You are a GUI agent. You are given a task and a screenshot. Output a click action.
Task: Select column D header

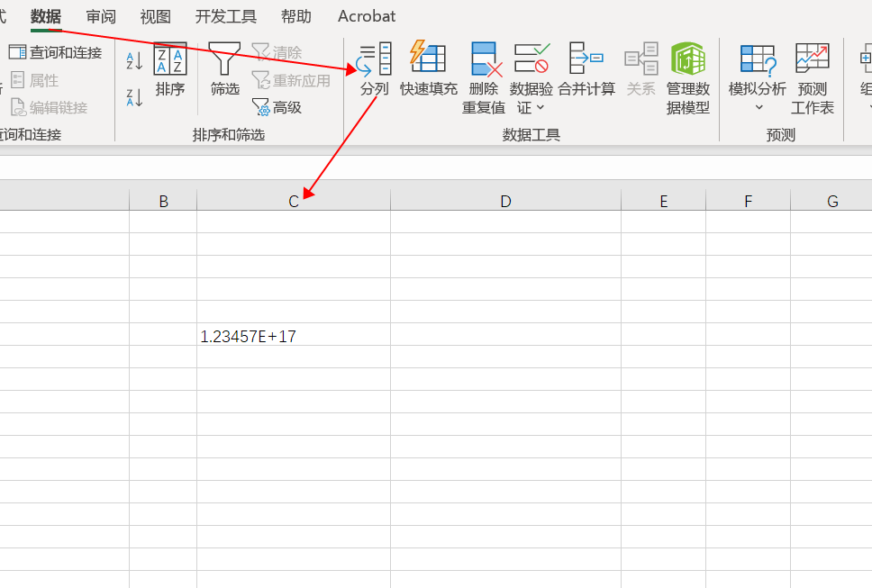(x=505, y=201)
